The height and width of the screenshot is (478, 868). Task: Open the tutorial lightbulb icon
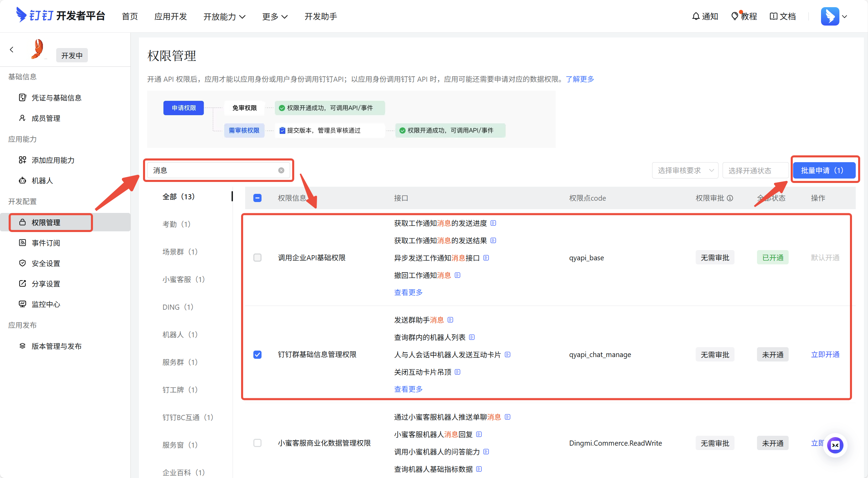735,16
